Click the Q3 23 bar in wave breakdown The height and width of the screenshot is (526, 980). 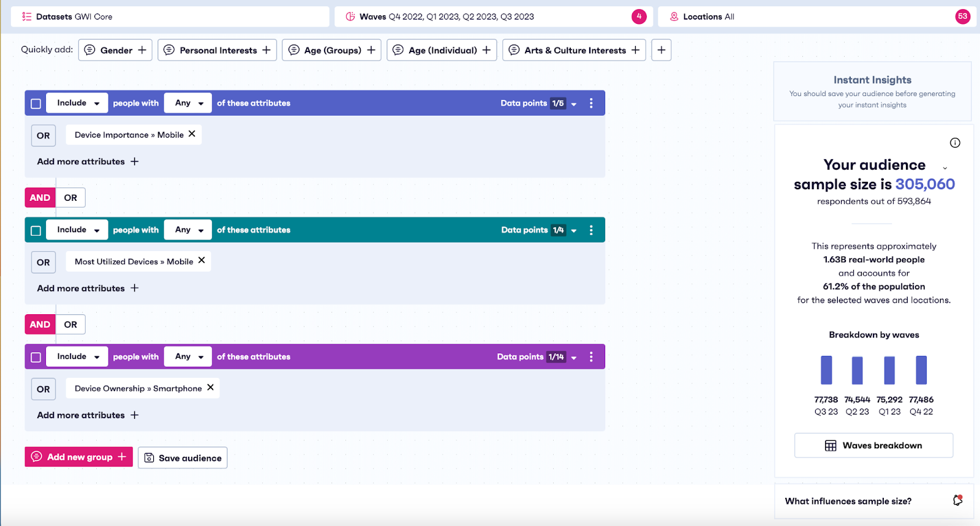click(x=826, y=370)
